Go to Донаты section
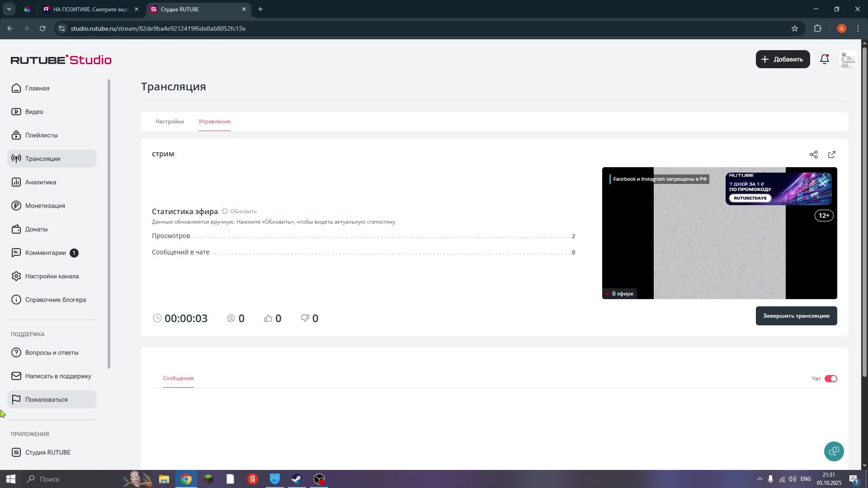Image resolution: width=868 pixels, height=488 pixels. pos(36,229)
